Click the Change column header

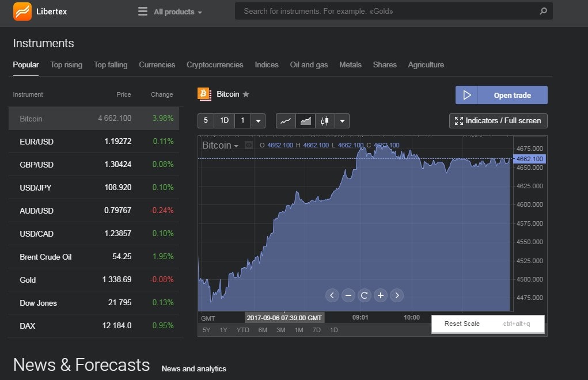[162, 94]
